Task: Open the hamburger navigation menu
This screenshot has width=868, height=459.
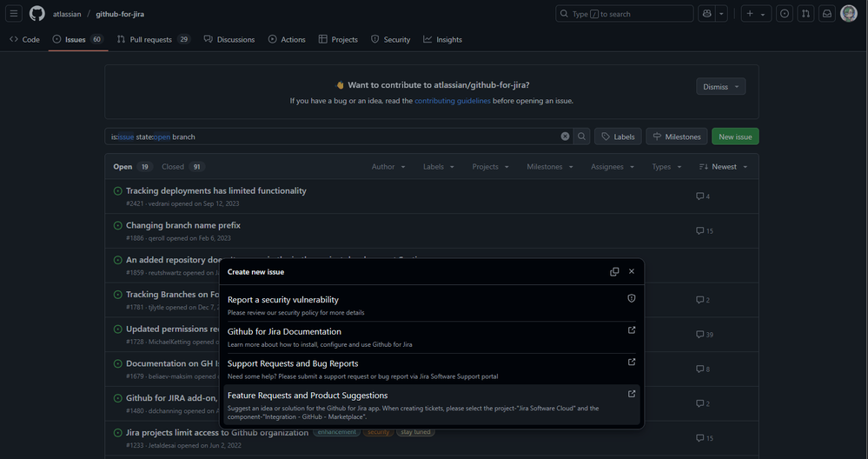Action: click(x=14, y=14)
